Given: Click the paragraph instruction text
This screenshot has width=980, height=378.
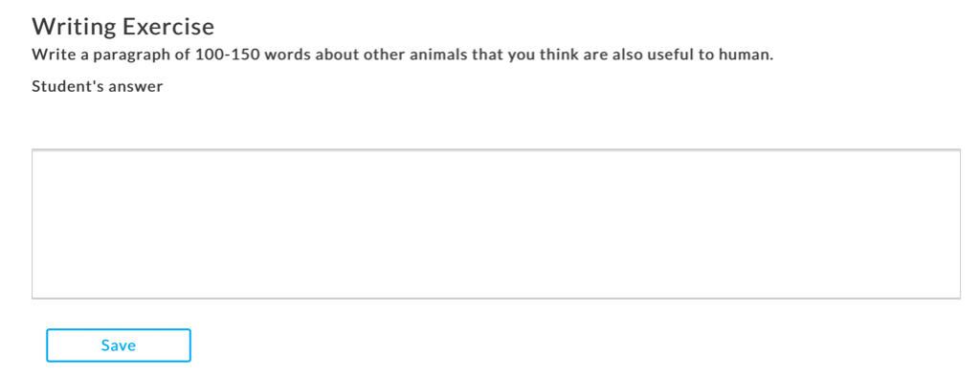Looking at the screenshot, I should (x=403, y=55).
